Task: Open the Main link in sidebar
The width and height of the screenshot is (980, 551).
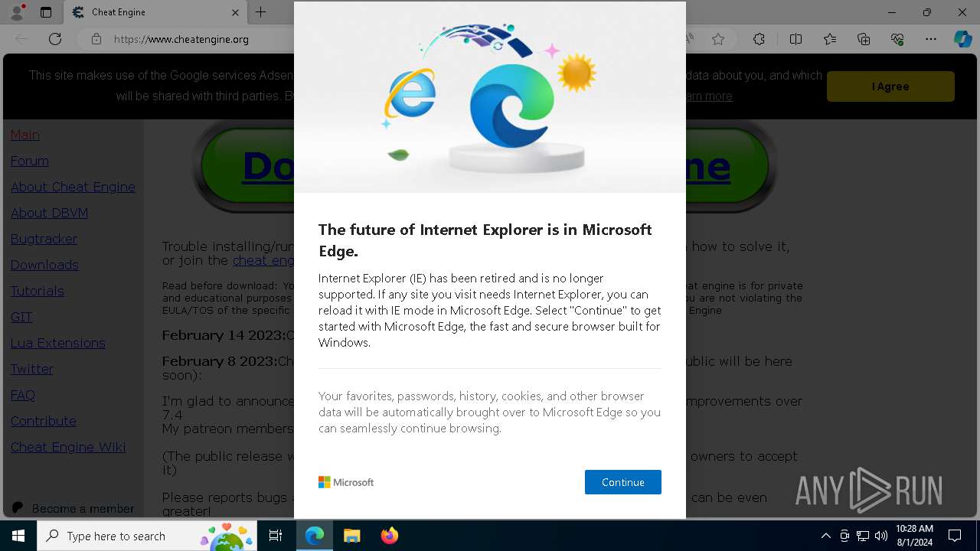Action: 24,135
